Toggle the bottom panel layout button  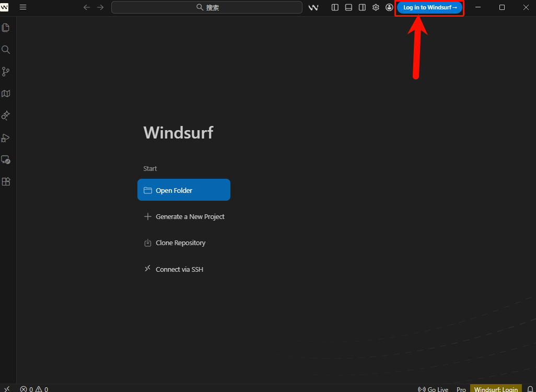pyautogui.click(x=348, y=7)
